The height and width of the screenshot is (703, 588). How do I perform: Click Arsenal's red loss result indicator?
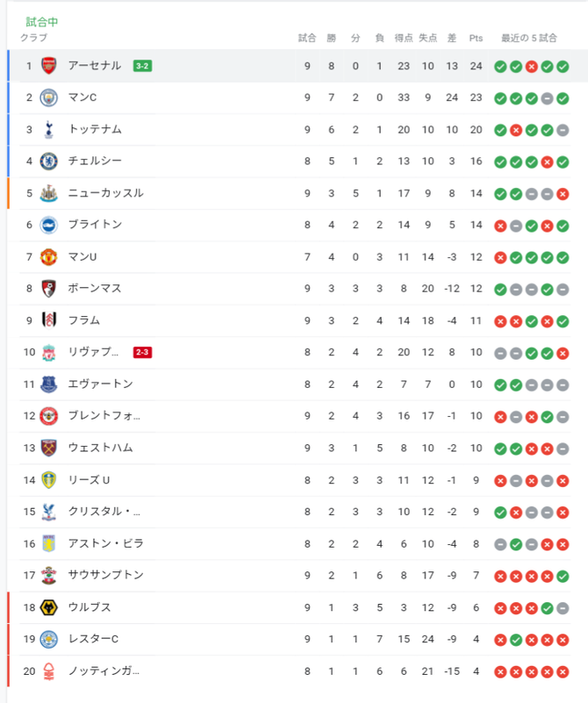[x=531, y=66]
